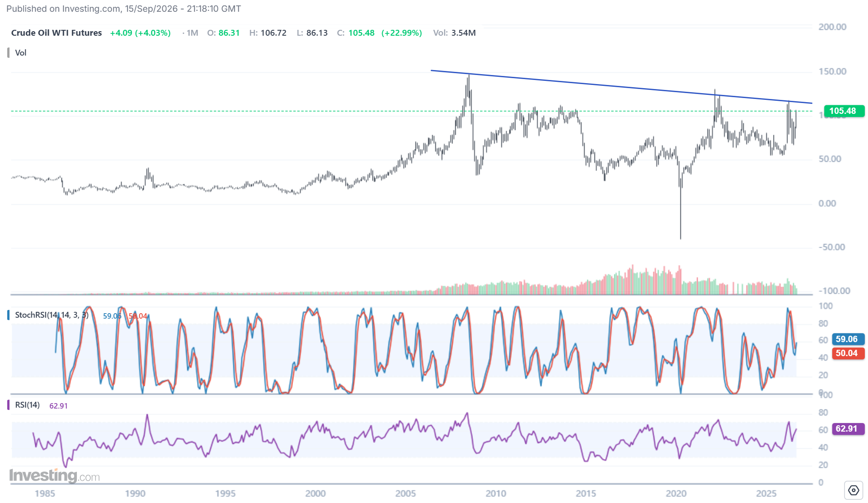Viewport: 868px width, 503px height.
Task: Select the Crude Oil WTI Futures title
Action: [57, 33]
